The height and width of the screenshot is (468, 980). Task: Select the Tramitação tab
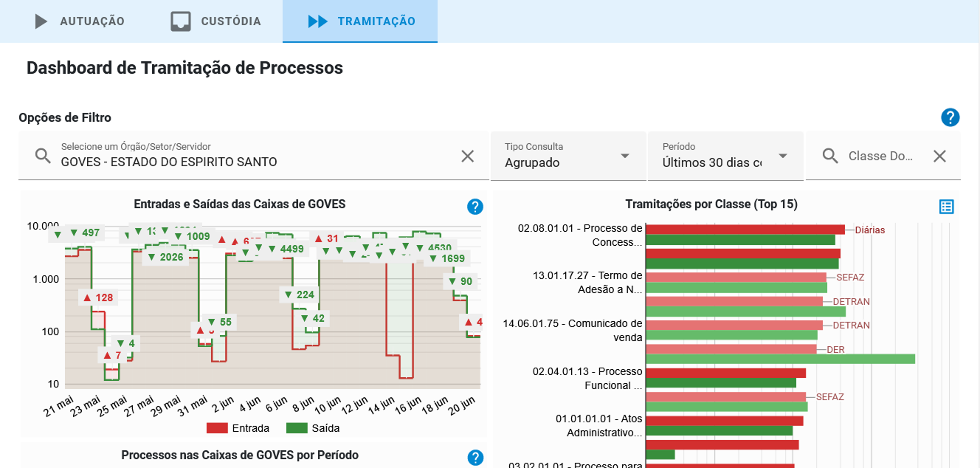pos(361,21)
